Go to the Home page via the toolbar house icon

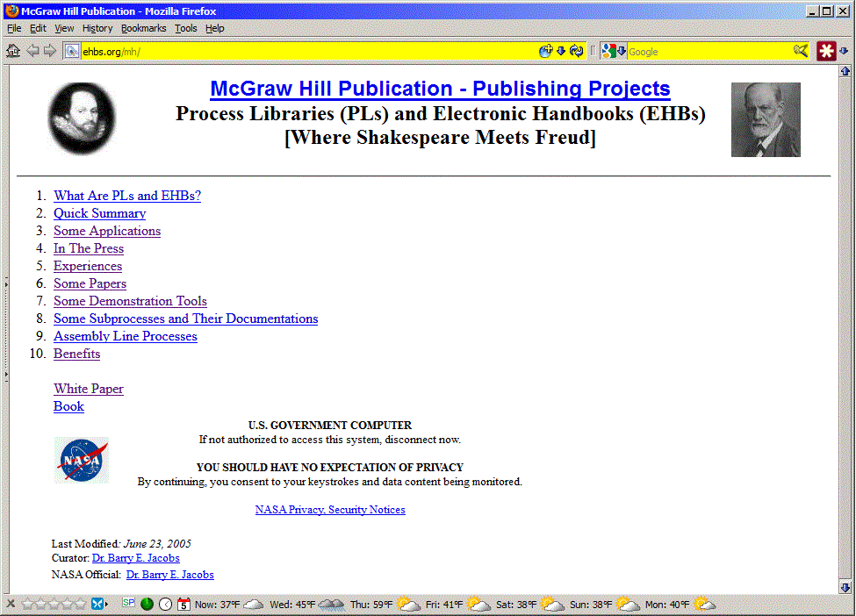click(13, 51)
